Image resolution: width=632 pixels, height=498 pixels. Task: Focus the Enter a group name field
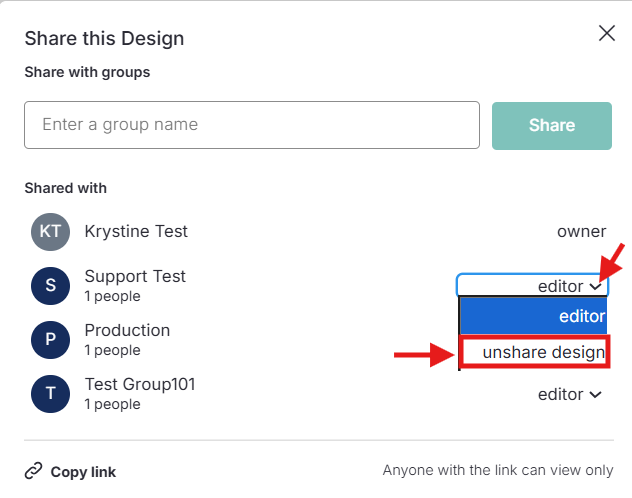click(x=252, y=125)
